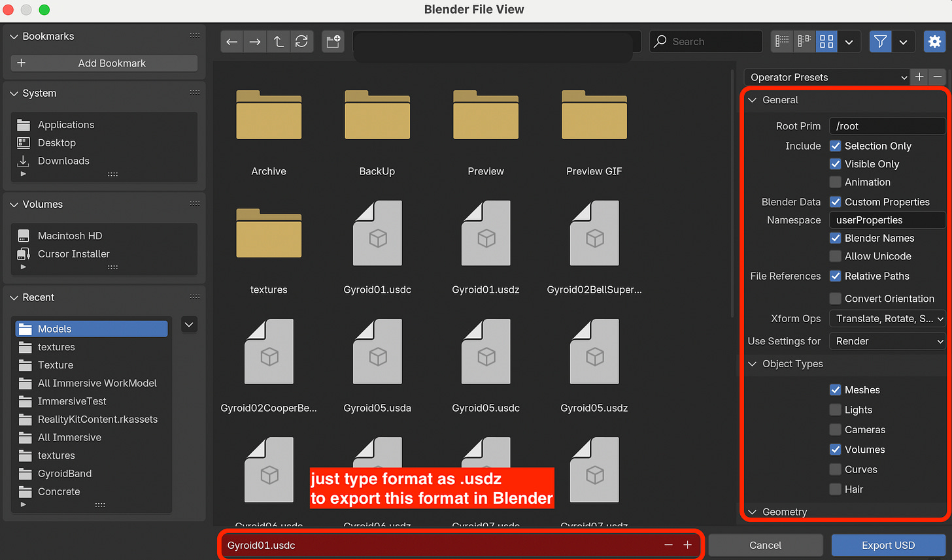The width and height of the screenshot is (952, 560).
Task: Open the file browser settings gear
Action: [x=935, y=41]
